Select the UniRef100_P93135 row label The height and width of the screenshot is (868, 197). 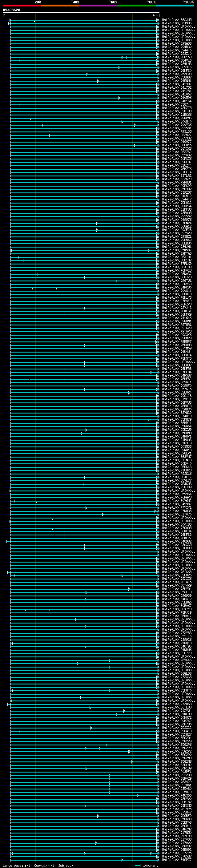pyautogui.click(x=177, y=131)
